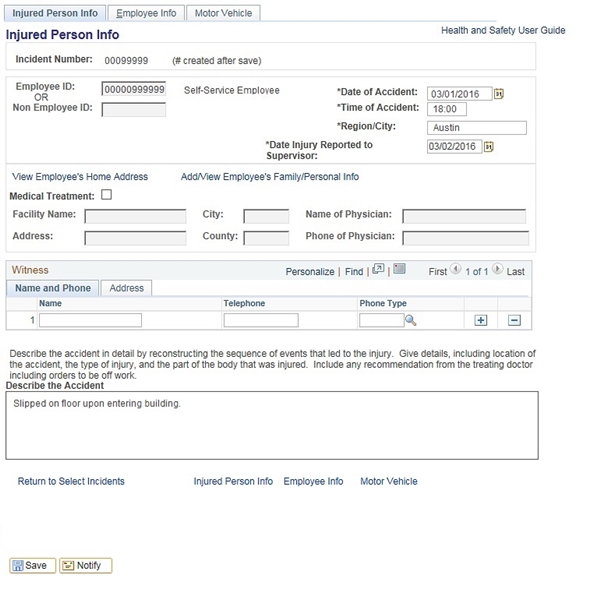
Task: Switch to the Employee Info tab
Action: click(x=146, y=13)
